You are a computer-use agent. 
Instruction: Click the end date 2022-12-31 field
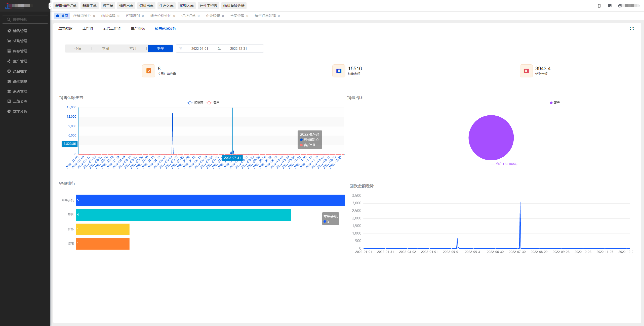(238, 49)
